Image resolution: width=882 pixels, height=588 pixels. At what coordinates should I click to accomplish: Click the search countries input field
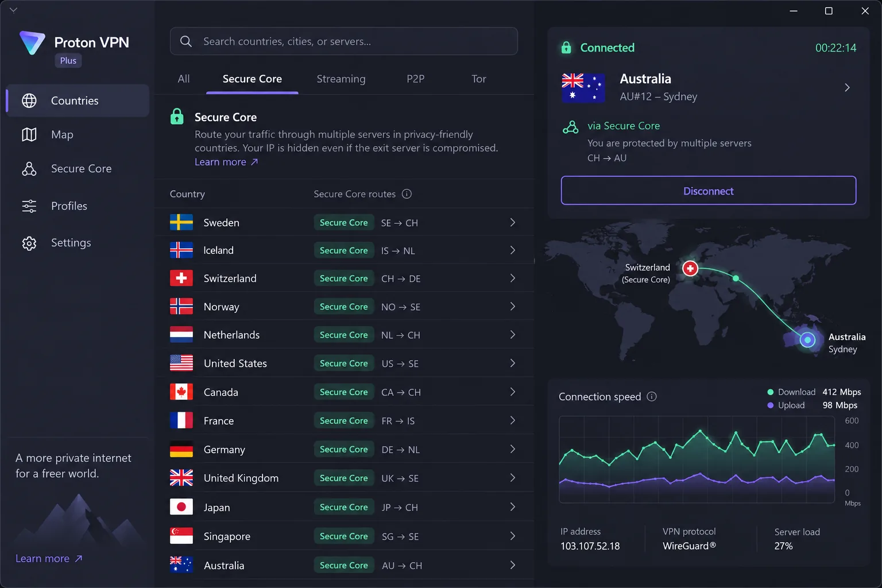[344, 41]
